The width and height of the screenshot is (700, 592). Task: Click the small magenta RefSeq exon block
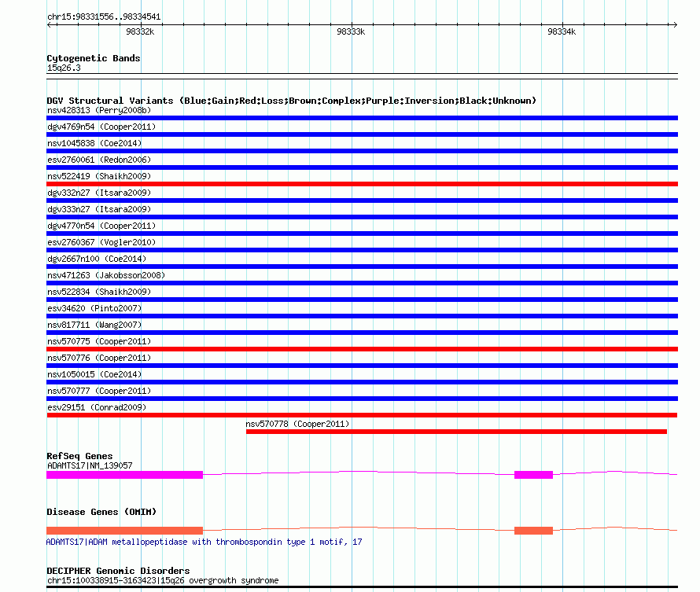pos(533,475)
